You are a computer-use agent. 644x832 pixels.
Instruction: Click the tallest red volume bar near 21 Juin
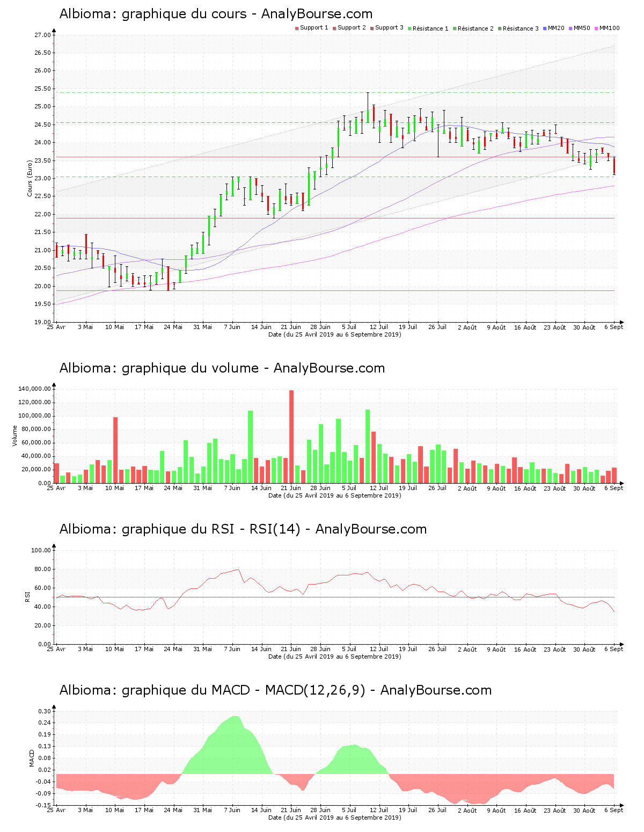tap(291, 436)
